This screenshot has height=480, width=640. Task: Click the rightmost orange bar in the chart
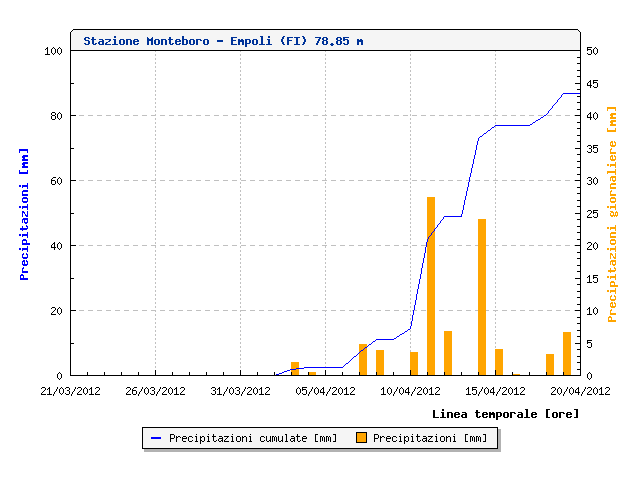coord(567,354)
